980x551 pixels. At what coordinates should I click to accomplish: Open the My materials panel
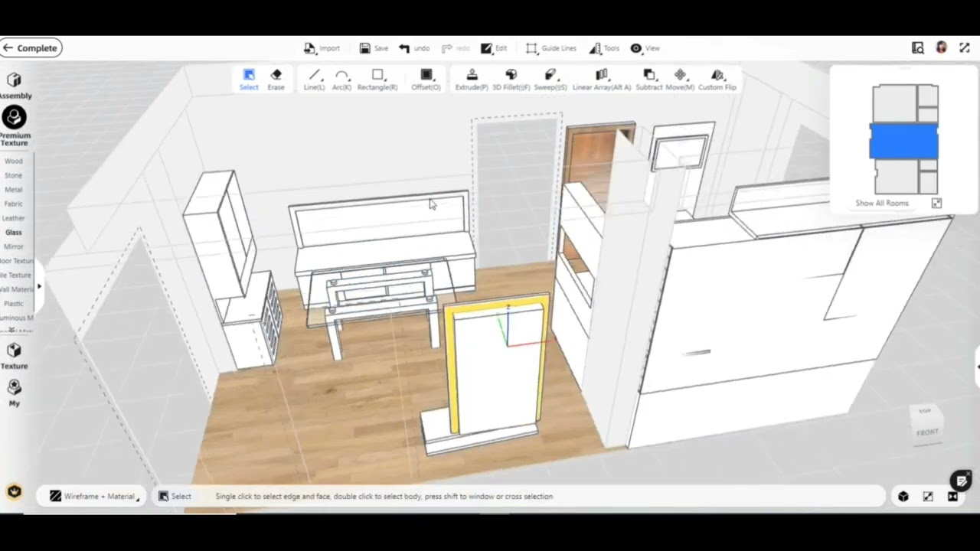point(14,393)
